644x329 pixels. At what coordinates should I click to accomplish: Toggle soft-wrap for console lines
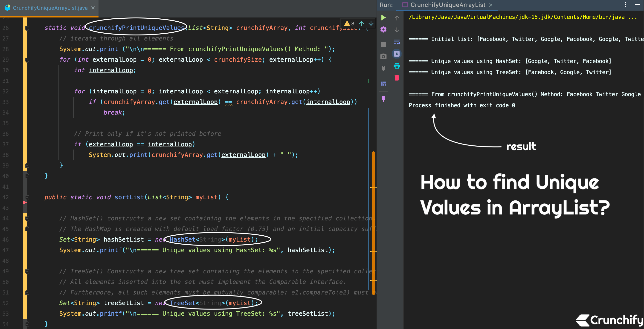(397, 41)
